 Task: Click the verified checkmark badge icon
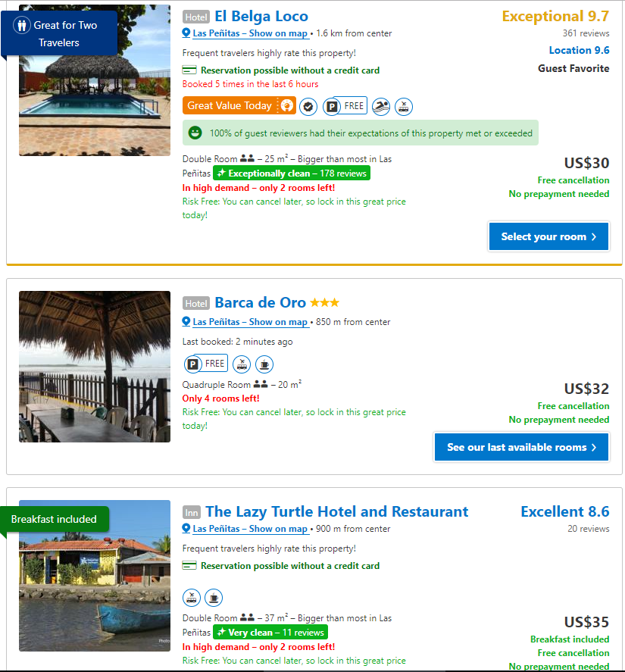[x=308, y=107]
